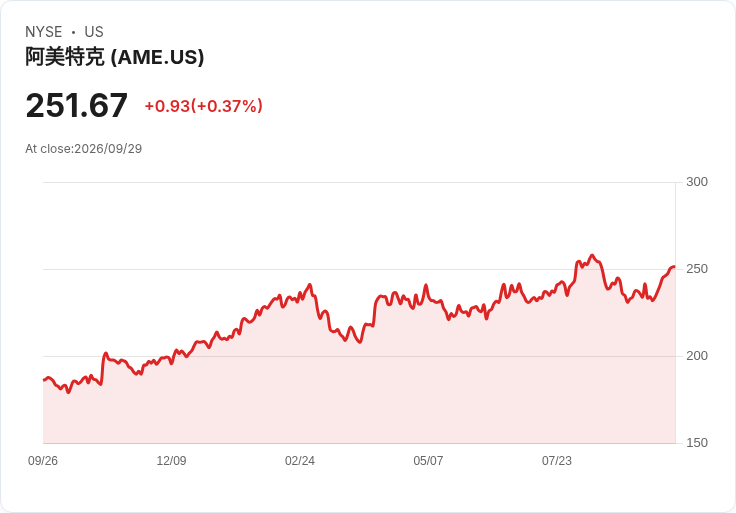The height and width of the screenshot is (513, 736).
Task: Click the 07/23 x-axis date label
Action: point(557,461)
